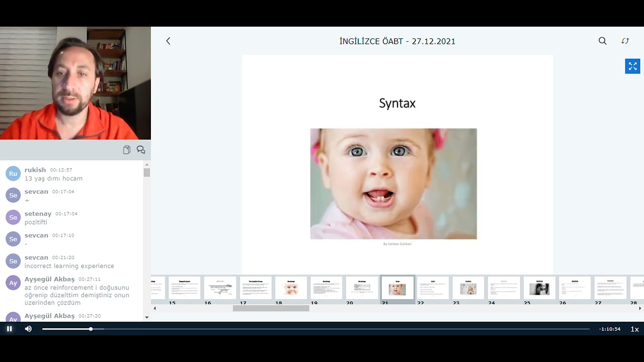Go back using the left chevron arrow
This screenshot has width=644, height=362.
click(x=168, y=41)
